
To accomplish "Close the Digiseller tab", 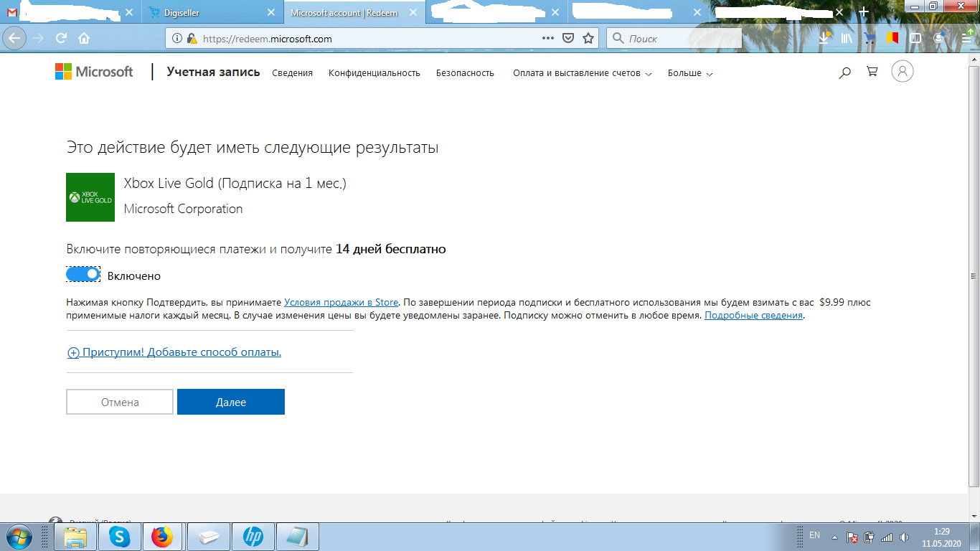I will 270,13.
